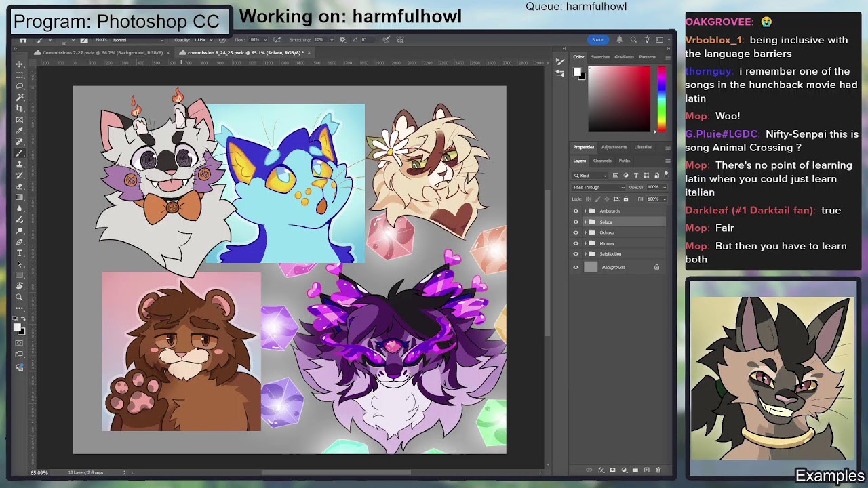
Task: Toggle layer filtering on/off switch
Action: (x=666, y=175)
